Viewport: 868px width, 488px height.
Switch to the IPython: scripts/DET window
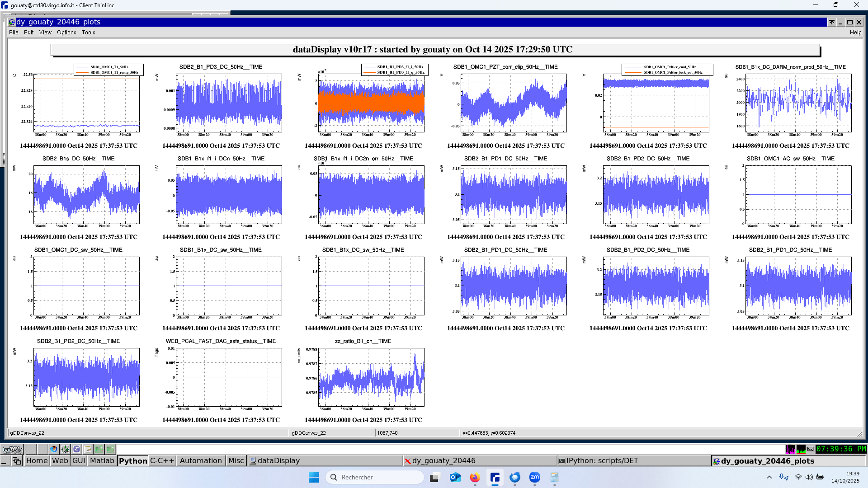point(602,460)
